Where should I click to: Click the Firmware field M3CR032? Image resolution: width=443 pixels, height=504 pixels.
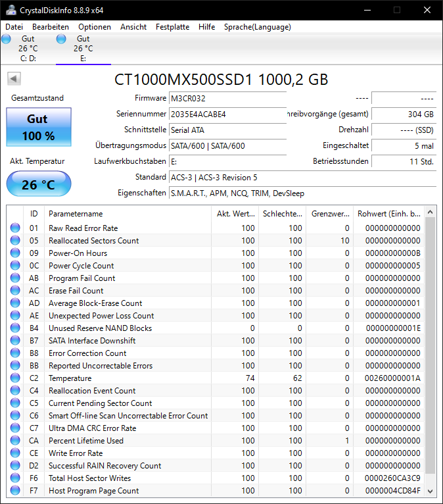coord(227,98)
